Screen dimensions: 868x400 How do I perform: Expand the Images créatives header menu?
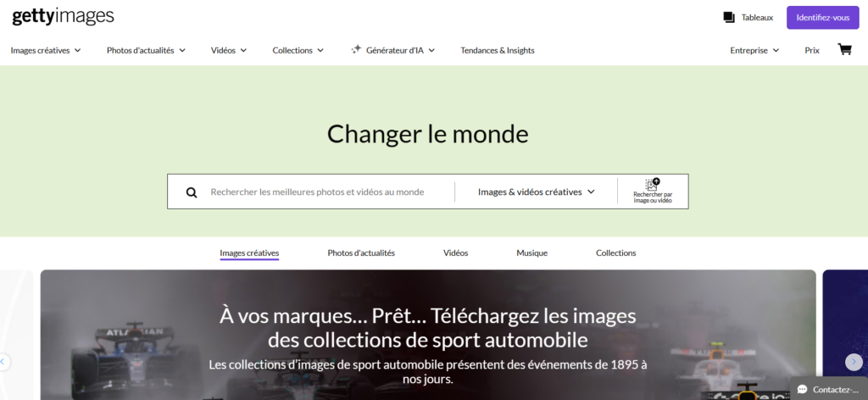46,50
